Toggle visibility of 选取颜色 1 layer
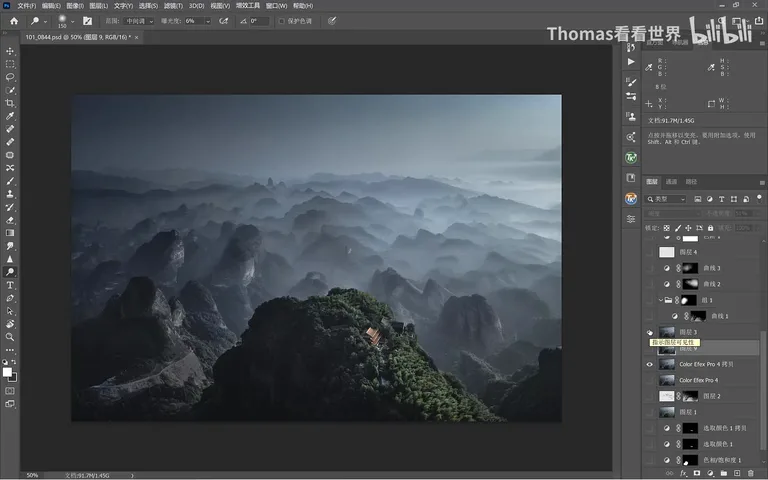 [x=649, y=444]
